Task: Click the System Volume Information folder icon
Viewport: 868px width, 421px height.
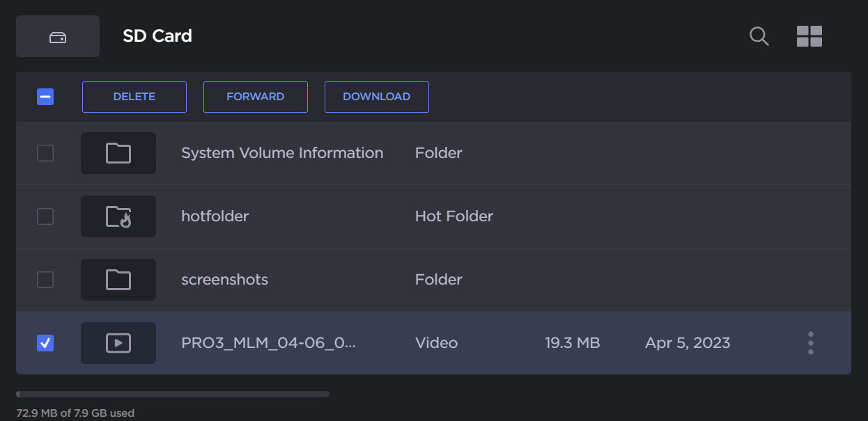Action: click(x=118, y=153)
